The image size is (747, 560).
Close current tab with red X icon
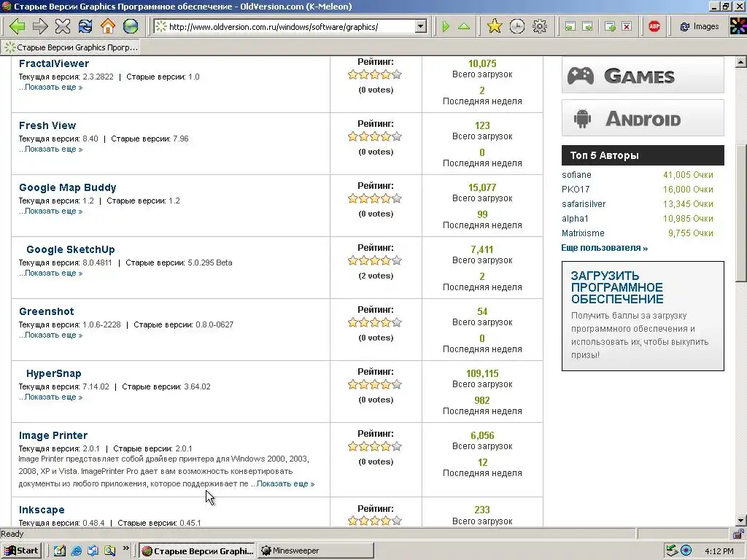coord(627,27)
